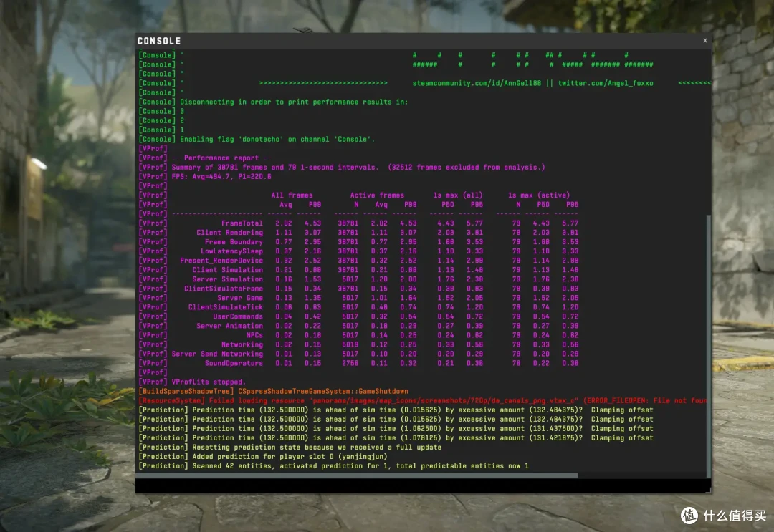The width and height of the screenshot is (774, 532).
Task: Close the console window with the X
Action: coord(705,40)
